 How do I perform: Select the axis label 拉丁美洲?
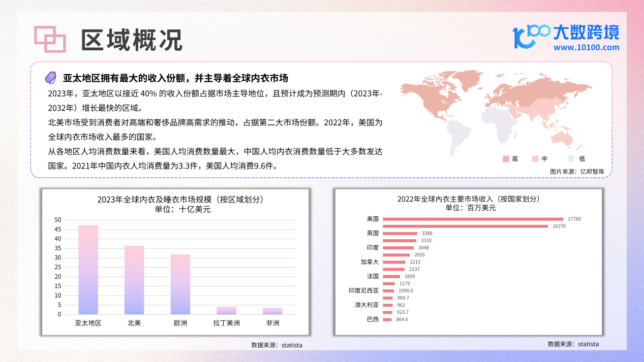click(x=227, y=323)
